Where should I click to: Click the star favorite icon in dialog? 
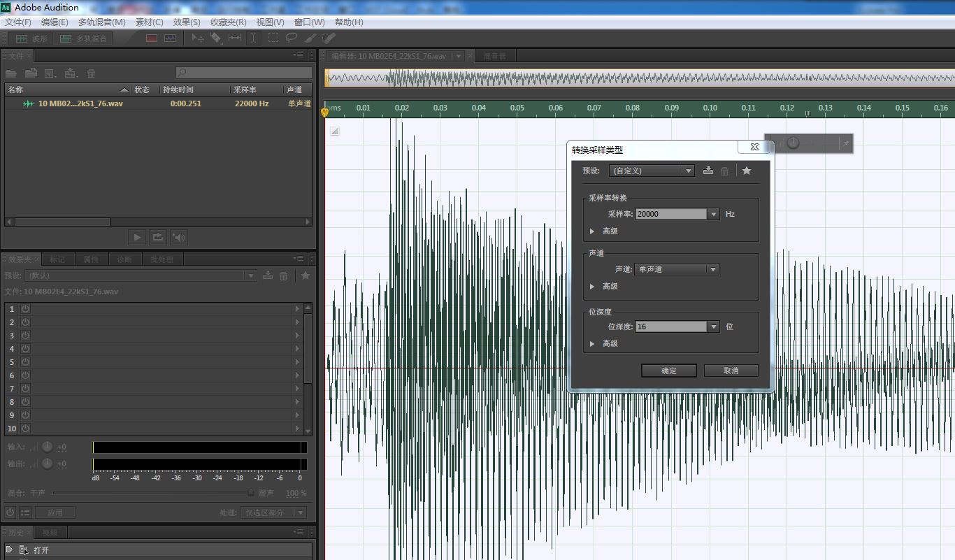747,171
